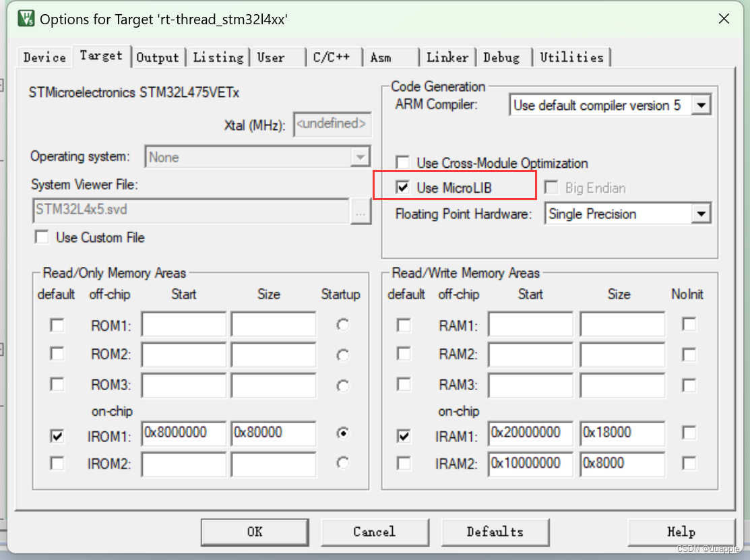The height and width of the screenshot is (560, 750).
Task: Click the ROM2 Start field
Action: [x=184, y=354]
